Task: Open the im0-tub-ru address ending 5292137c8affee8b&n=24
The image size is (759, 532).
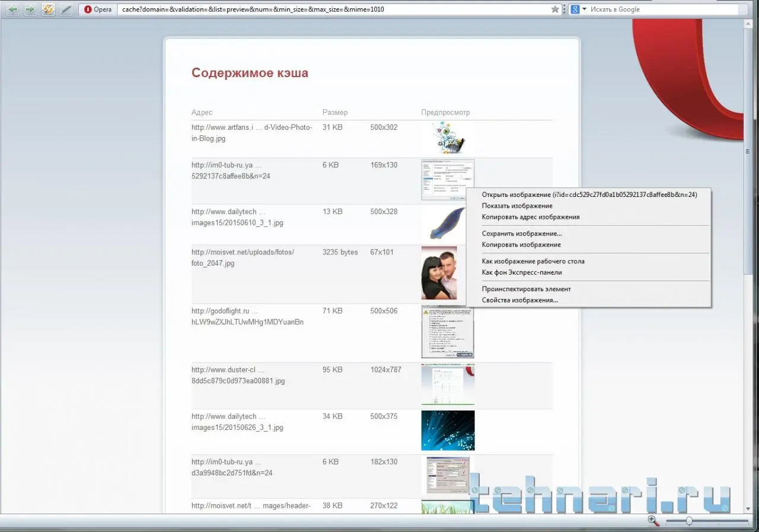Action: [231, 171]
